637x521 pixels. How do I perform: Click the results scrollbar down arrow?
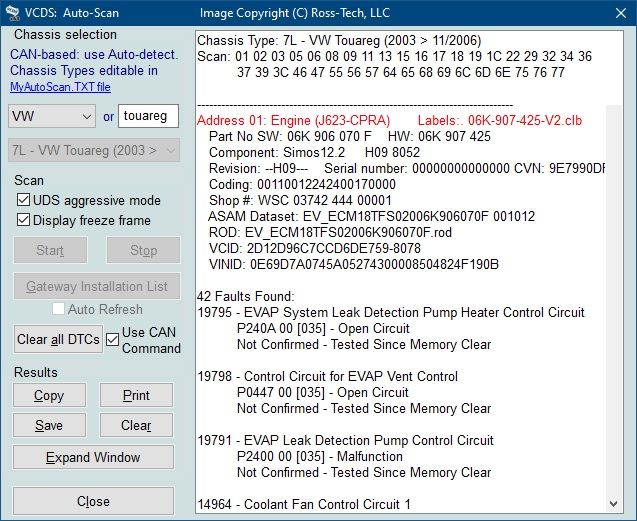pyautogui.click(x=614, y=504)
